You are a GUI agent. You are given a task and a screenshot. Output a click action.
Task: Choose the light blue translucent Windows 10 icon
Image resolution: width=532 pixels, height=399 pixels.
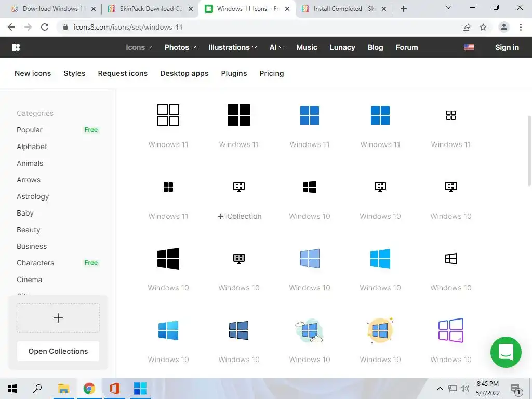(310, 259)
